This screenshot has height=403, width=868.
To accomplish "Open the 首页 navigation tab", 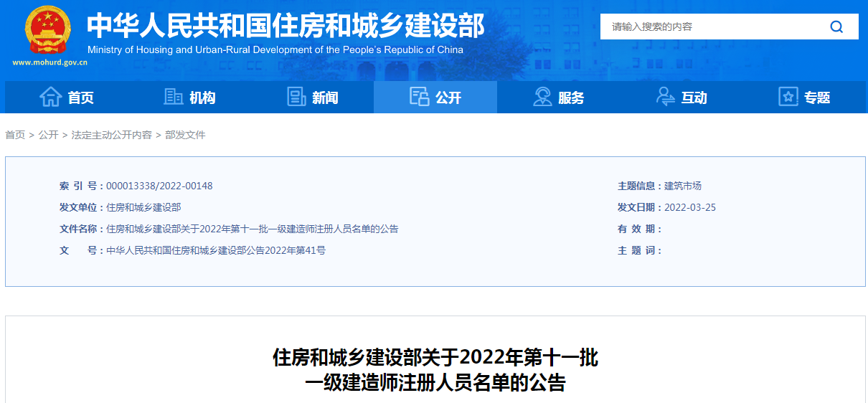I will tap(66, 97).
